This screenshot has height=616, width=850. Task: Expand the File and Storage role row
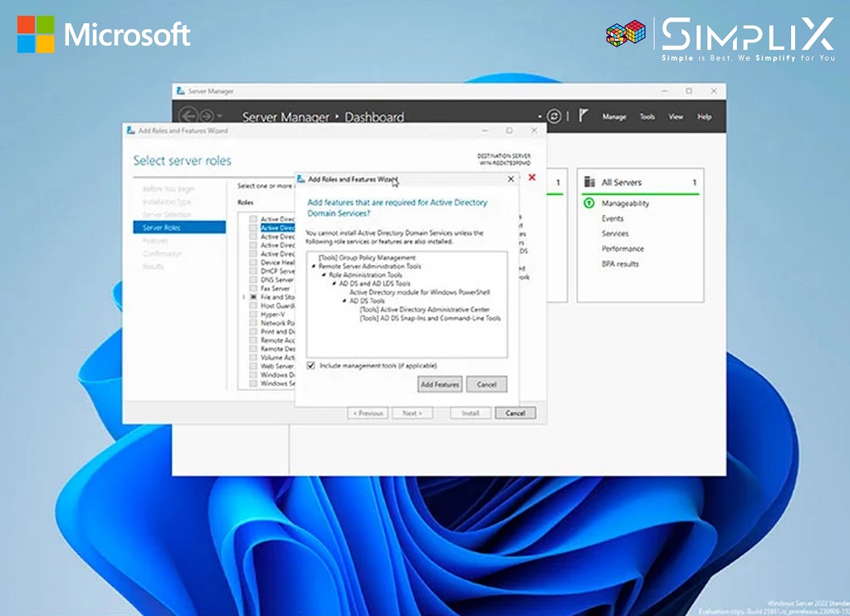(x=244, y=297)
